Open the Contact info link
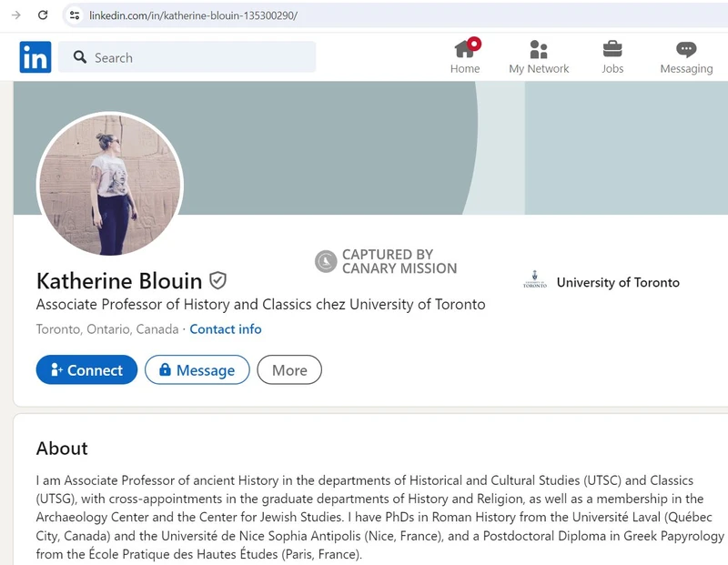 click(225, 328)
